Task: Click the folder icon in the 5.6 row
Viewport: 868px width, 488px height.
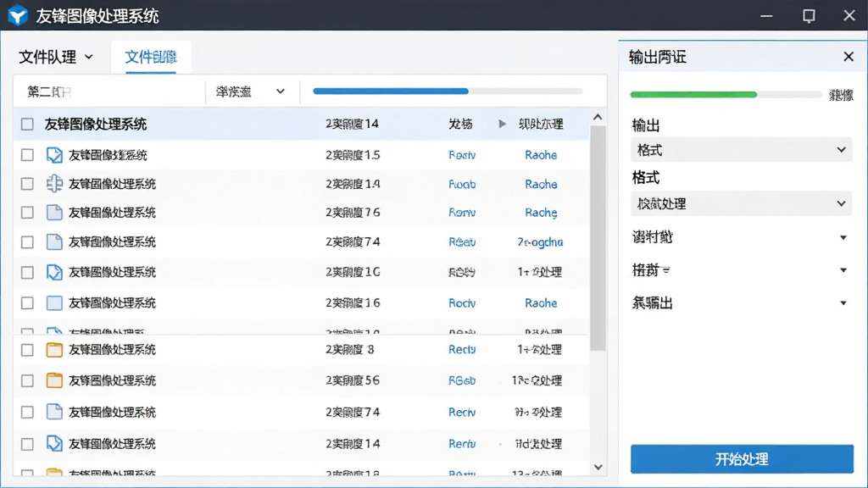Action: pyautogui.click(x=54, y=380)
